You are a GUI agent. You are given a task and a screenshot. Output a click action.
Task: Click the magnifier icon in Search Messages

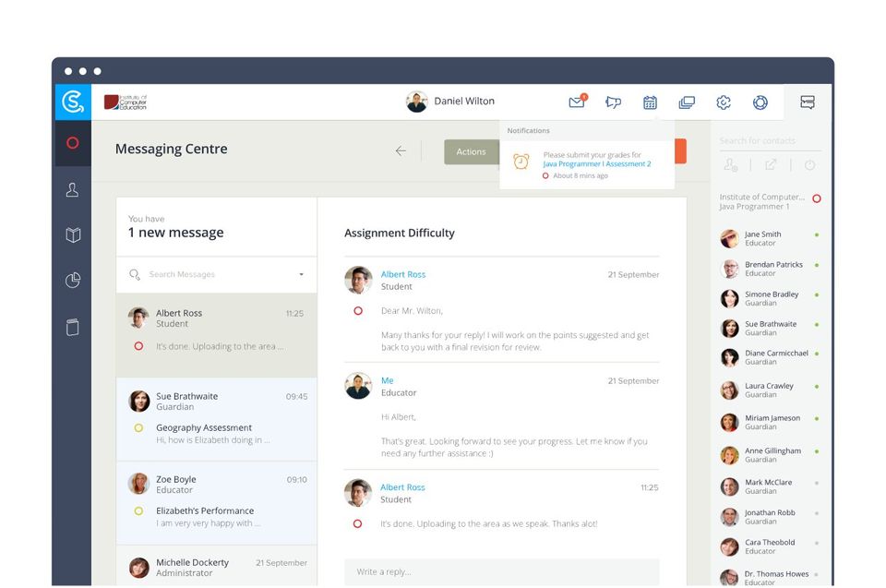click(135, 274)
